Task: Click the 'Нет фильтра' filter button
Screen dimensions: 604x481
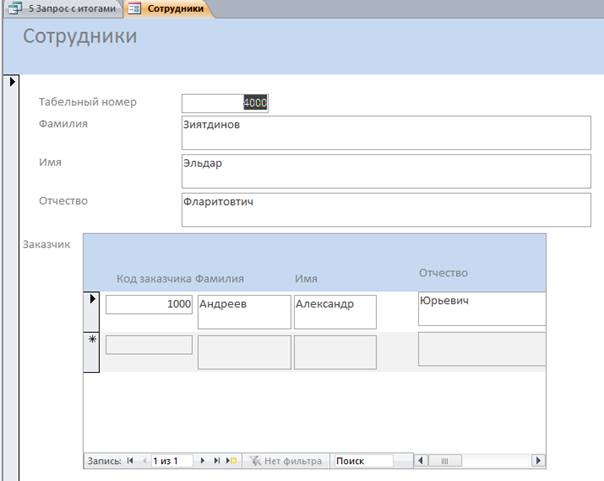Action: [x=286, y=461]
